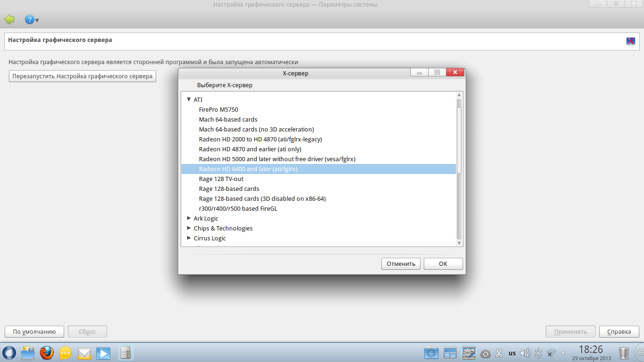Image resolution: width=644 pixels, height=362 pixels.
Task: Click the server-tower taskbar task icon
Action: coord(125,353)
